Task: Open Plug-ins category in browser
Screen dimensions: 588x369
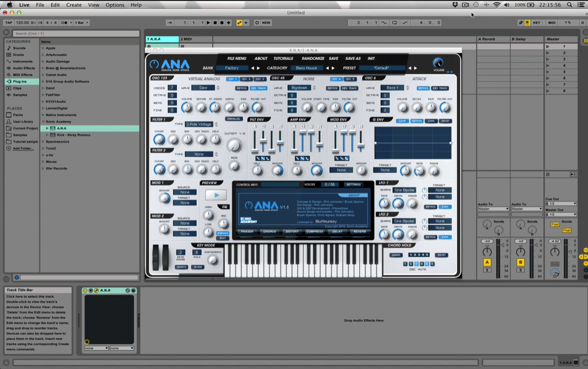Action: tap(19, 81)
